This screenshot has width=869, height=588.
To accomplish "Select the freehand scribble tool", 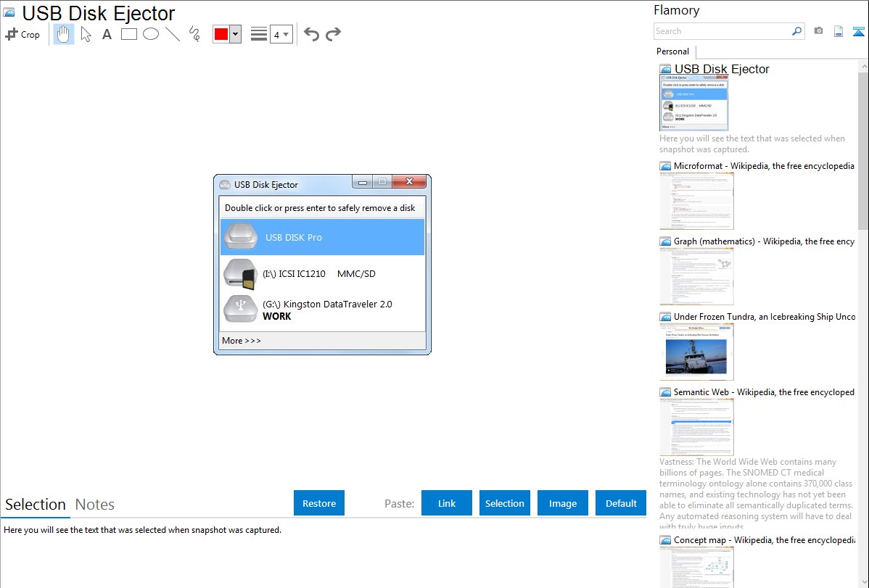I will click(194, 34).
